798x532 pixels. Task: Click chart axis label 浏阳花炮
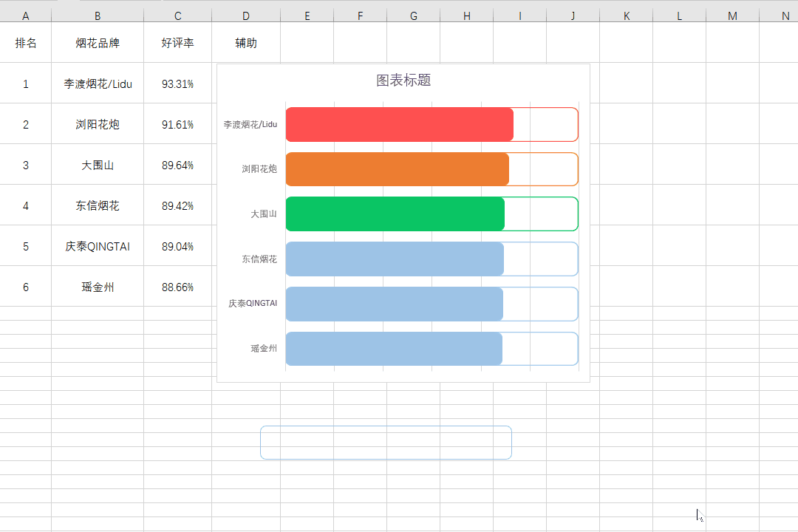pos(259,169)
